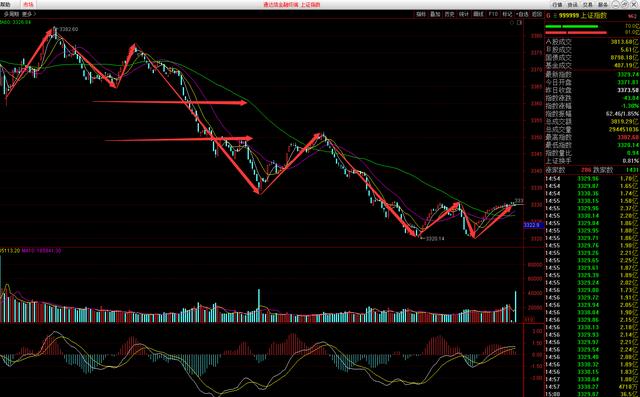Click the 今日开盘 row

point(592,82)
